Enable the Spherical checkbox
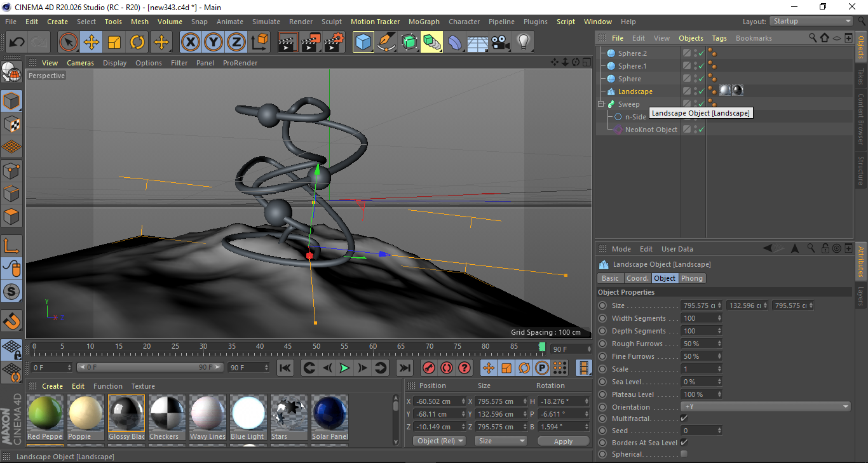The width and height of the screenshot is (868, 463). [684, 454]
